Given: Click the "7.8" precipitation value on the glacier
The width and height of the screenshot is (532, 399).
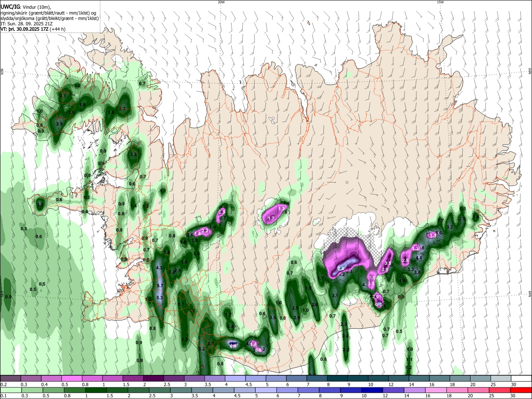Looking at the screenshot, I should tap(341, 268).
